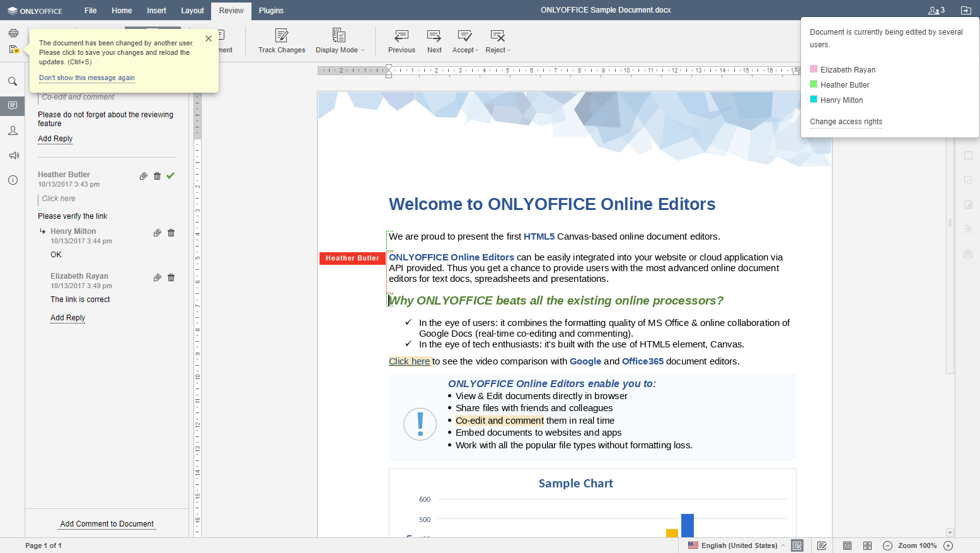Open the Click here hyperlink in document
The image size is (980, 553).
click(x=410, y=361)
